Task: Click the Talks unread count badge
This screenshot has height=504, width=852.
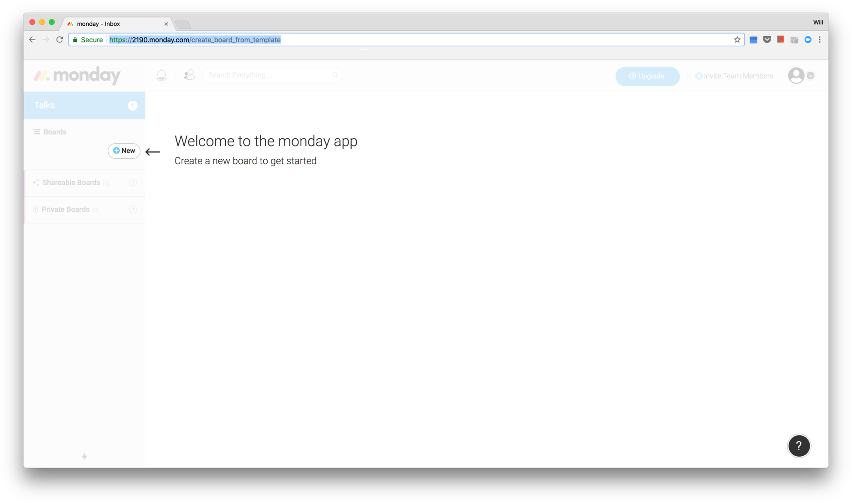Action: coord(133,106)
